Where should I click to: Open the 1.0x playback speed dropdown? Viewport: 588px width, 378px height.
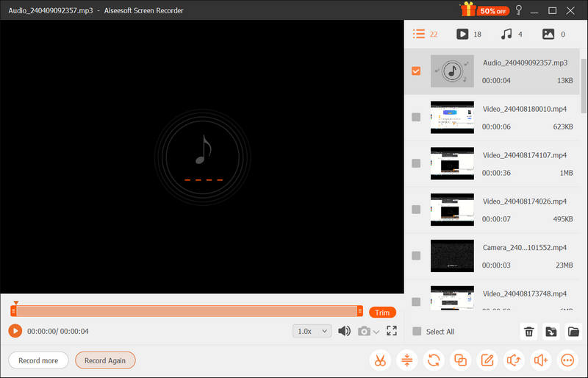coord(312,331)
